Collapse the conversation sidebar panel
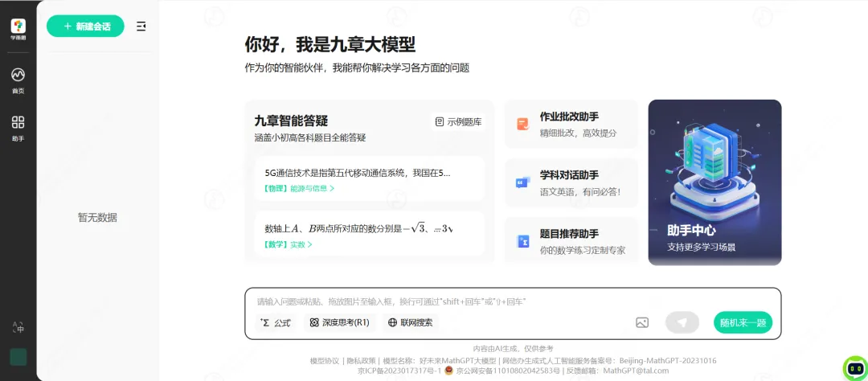 [x=141, y=26]
